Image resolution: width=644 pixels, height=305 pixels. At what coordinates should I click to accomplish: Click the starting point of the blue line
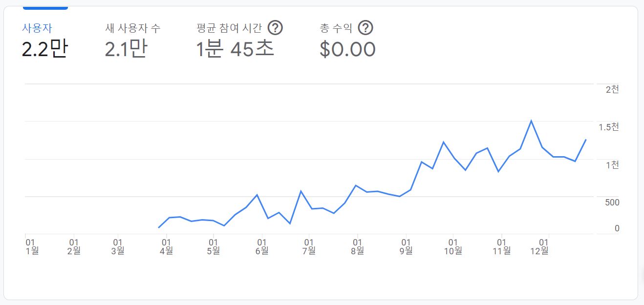coord(159,227)
